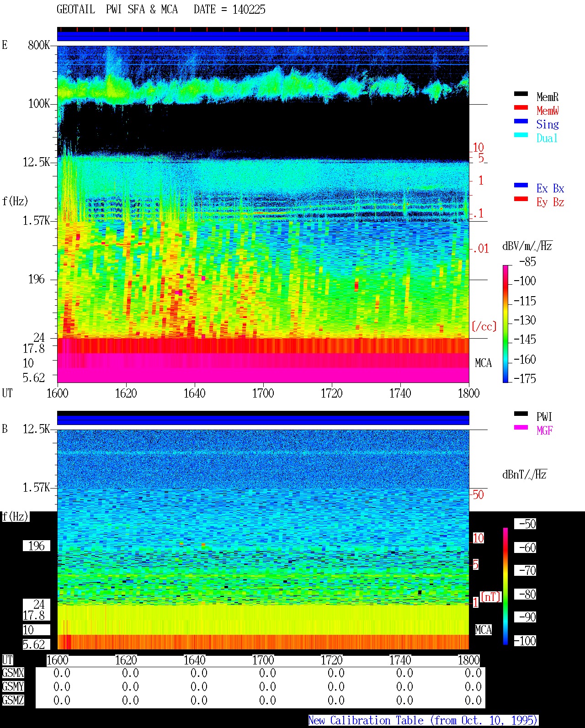Viewport: 585px width, 728px height.
Task: Select the magenta MGF legend swatch
Action: click(521, 428)
